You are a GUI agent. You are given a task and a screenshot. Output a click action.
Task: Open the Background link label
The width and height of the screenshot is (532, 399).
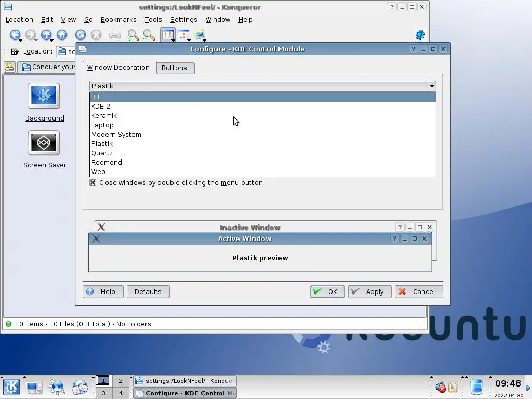coord(45,118)
